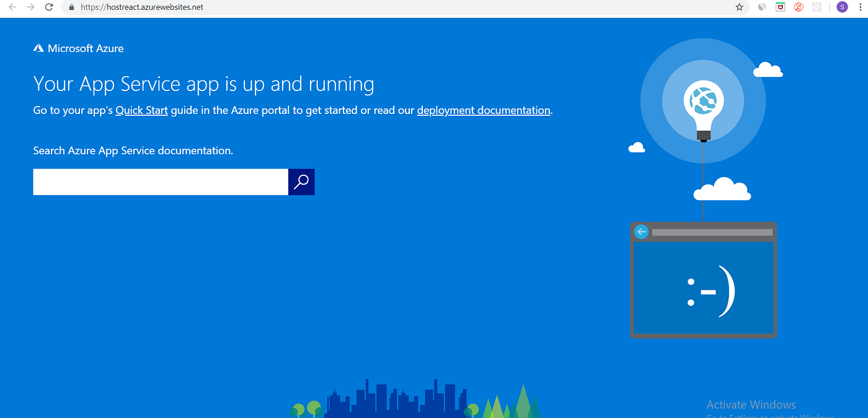Click the purple S profile avatar
The height and width of the screenshot is (418, 868).
pos(842,7)
